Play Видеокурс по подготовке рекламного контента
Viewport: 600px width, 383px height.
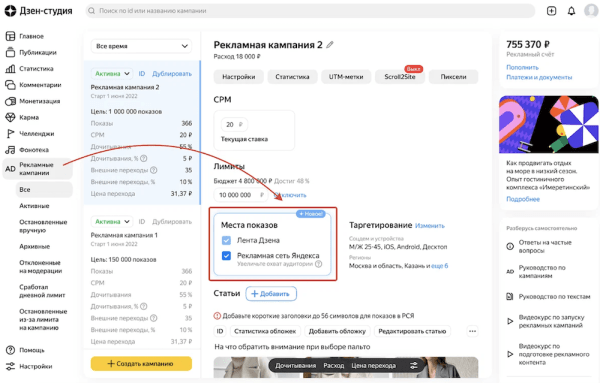tap(510, 354)
